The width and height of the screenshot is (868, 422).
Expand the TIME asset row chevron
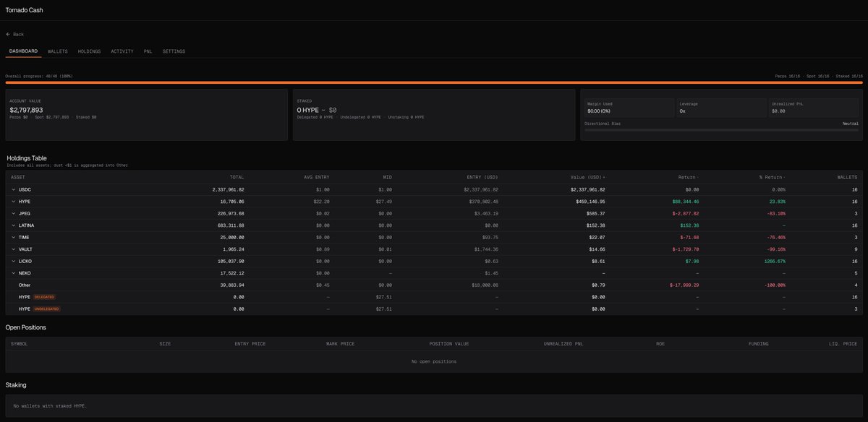pyautogui.click(x=13, y=237)
